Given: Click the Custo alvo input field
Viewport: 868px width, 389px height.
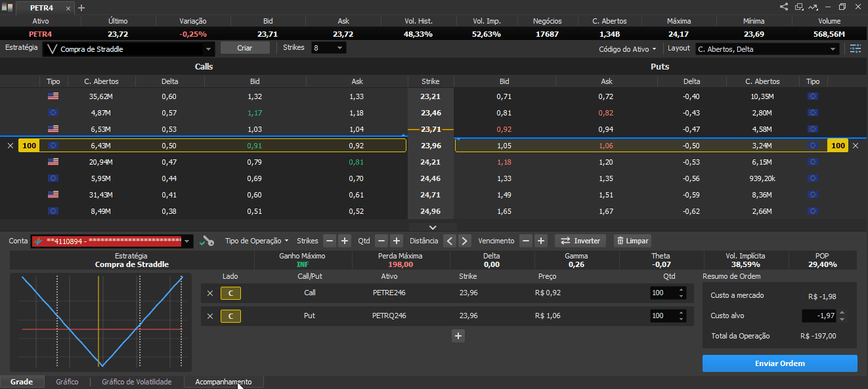Looking at the screenshot, I should (819, 316).
